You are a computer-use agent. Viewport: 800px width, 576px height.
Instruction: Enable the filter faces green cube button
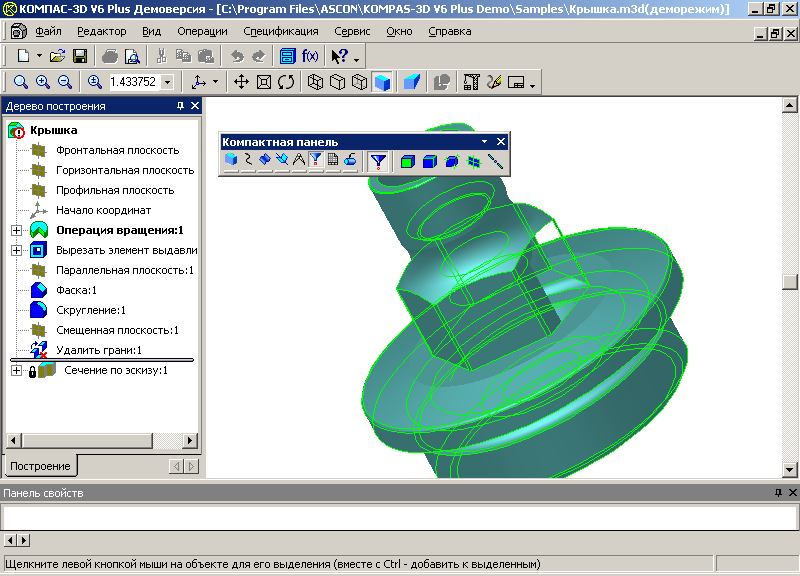pyautogui.click(x=407, y=162)
